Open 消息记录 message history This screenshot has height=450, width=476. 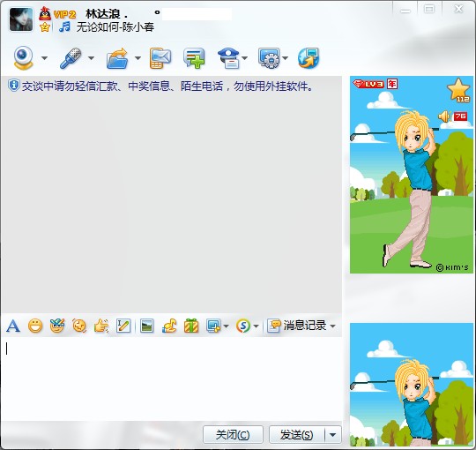(x=297, y=326)
